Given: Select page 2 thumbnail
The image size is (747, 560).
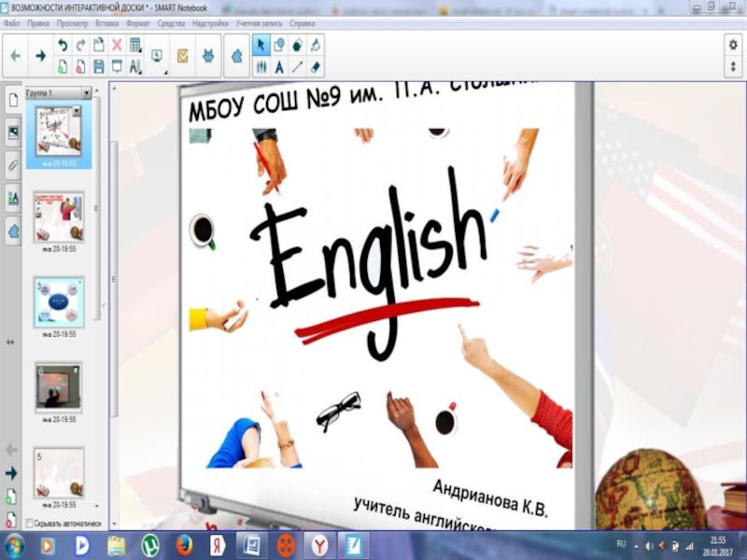Looking at the screenshot, I should [x=59, y=217].
